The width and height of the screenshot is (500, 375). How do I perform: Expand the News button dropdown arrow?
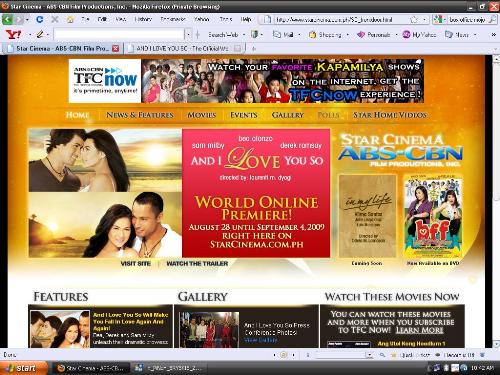[475, 34]
